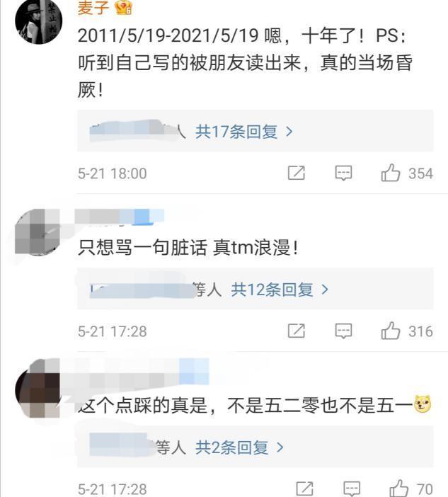Viewport: 448px width, 497px height.
Task: Tap the 十年了 comment text
Action: point(245,63)
